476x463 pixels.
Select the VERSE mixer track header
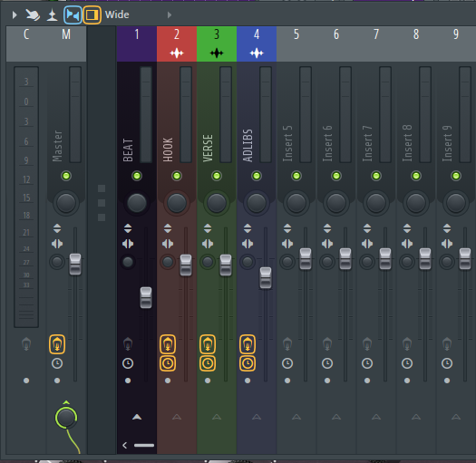217,43
